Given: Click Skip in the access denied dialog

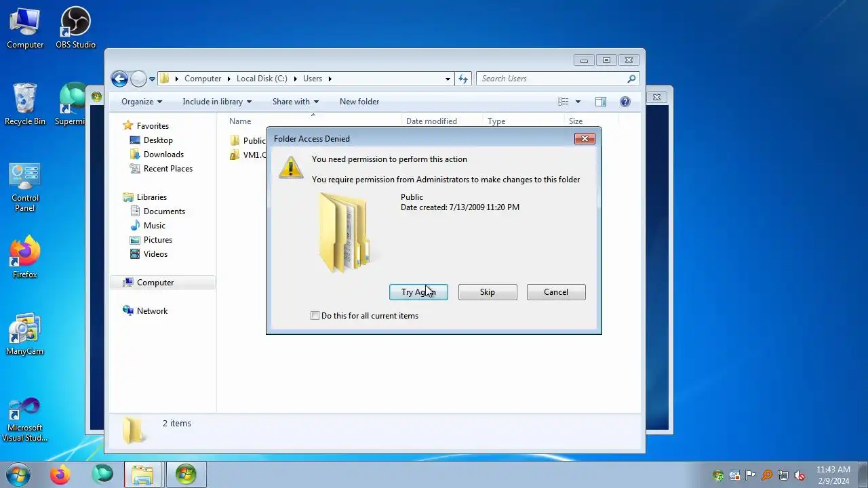Looking at the screenshot, I should click(488, 292).
